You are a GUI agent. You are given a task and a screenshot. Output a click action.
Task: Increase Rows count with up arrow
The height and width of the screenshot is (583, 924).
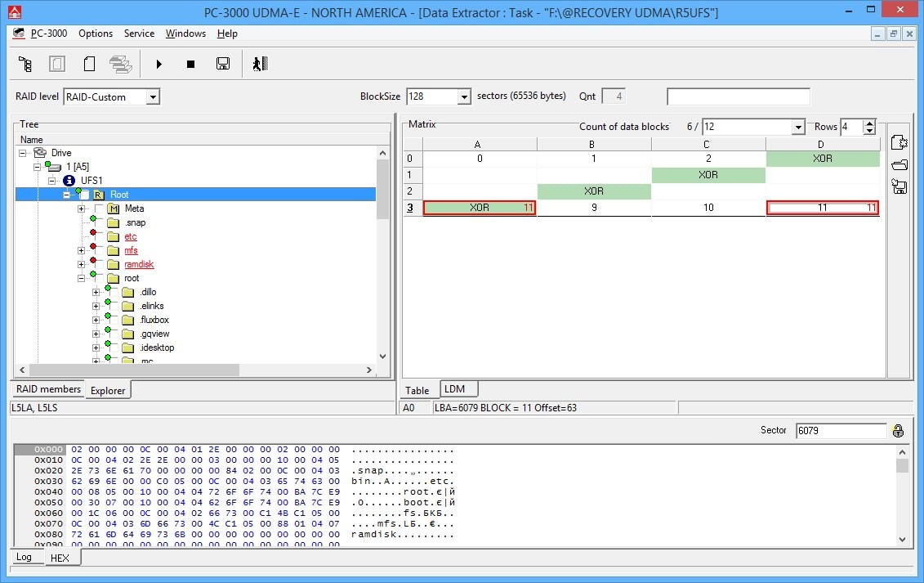click(x=869, y=123)
